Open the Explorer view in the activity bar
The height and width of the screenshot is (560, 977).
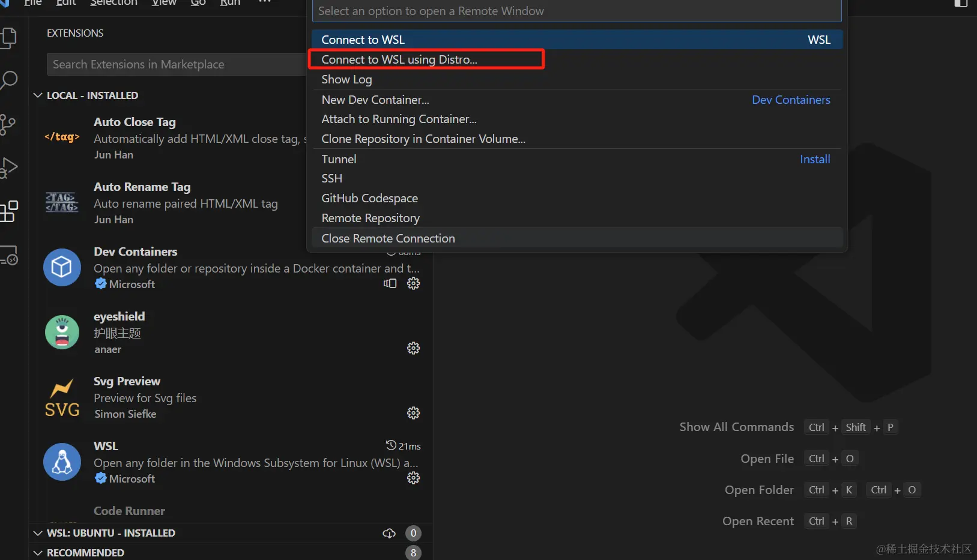8,37
